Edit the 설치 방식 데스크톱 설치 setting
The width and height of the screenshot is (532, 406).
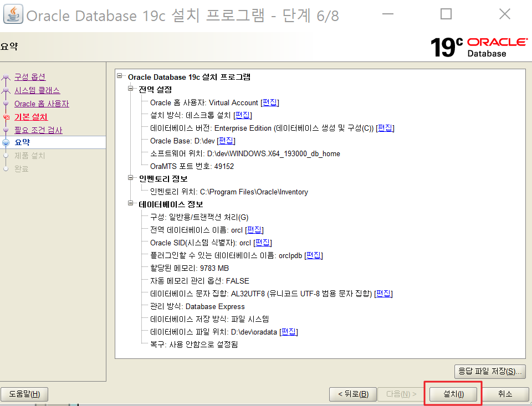(243, 115)
